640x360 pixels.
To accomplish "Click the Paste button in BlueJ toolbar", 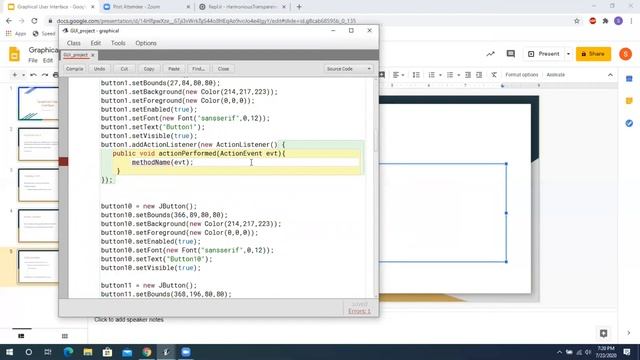I will click(x=174, y=69).
